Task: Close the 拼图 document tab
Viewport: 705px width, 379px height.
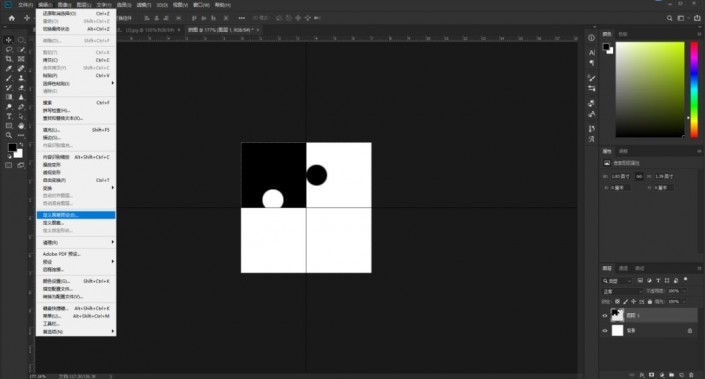Action: 258,30
